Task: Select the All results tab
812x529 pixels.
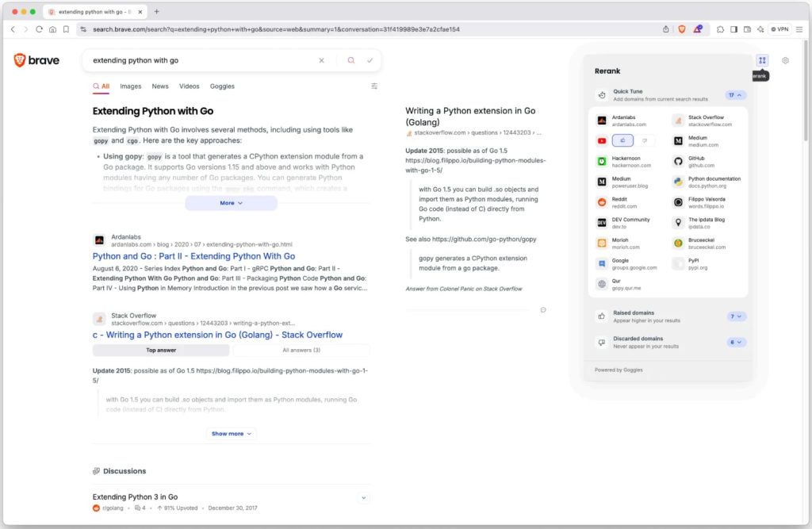Action: point(101,86)
